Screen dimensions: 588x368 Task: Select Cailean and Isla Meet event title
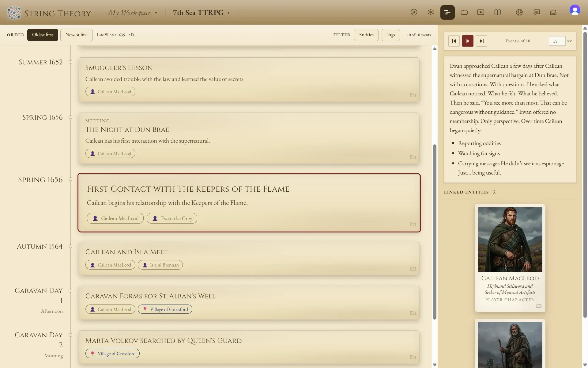[126, 252]
